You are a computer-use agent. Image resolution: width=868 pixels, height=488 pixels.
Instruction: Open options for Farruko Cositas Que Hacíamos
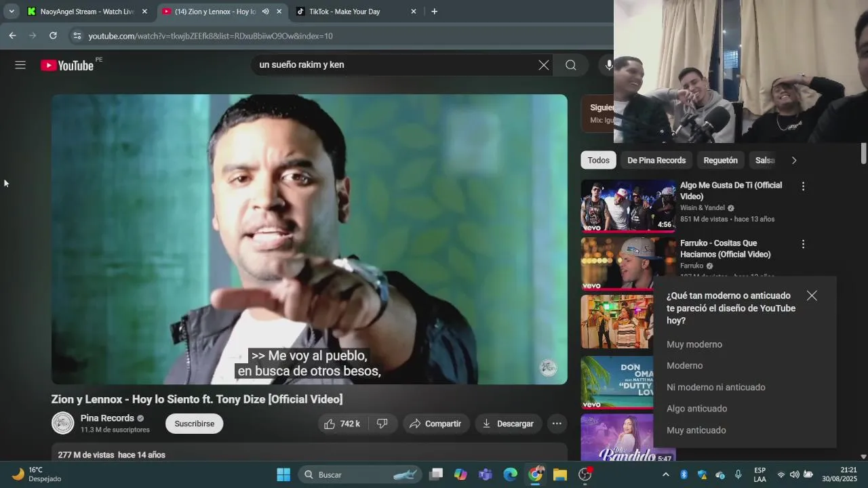[x=803, y=244]
